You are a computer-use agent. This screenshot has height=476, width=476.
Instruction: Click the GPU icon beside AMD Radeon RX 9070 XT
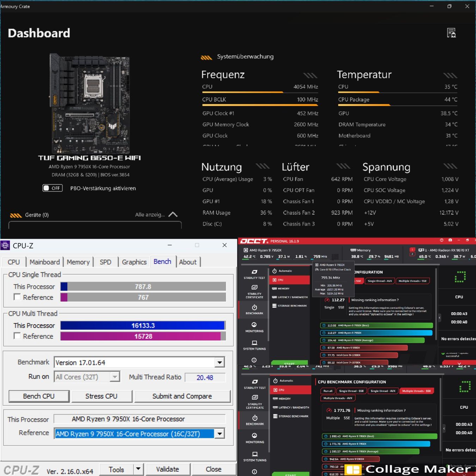pos(421,250)
